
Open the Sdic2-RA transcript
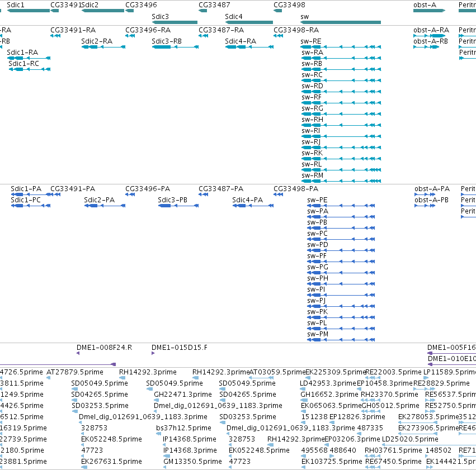tap(103, 47)
